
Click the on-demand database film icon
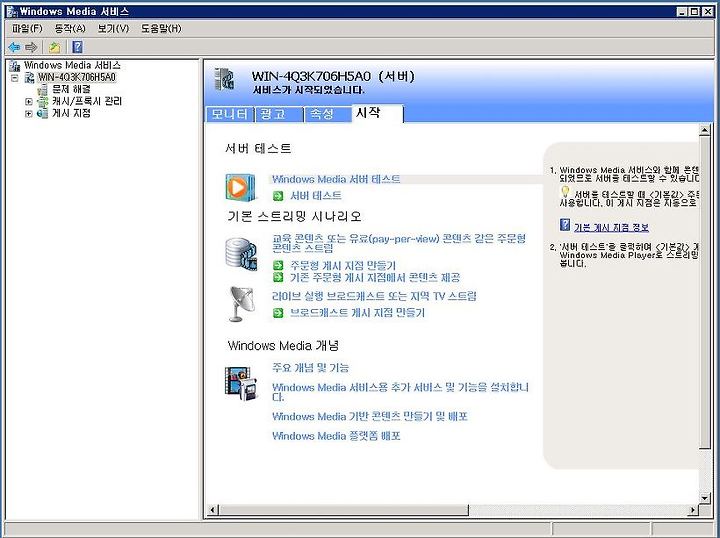pos(242,253)
